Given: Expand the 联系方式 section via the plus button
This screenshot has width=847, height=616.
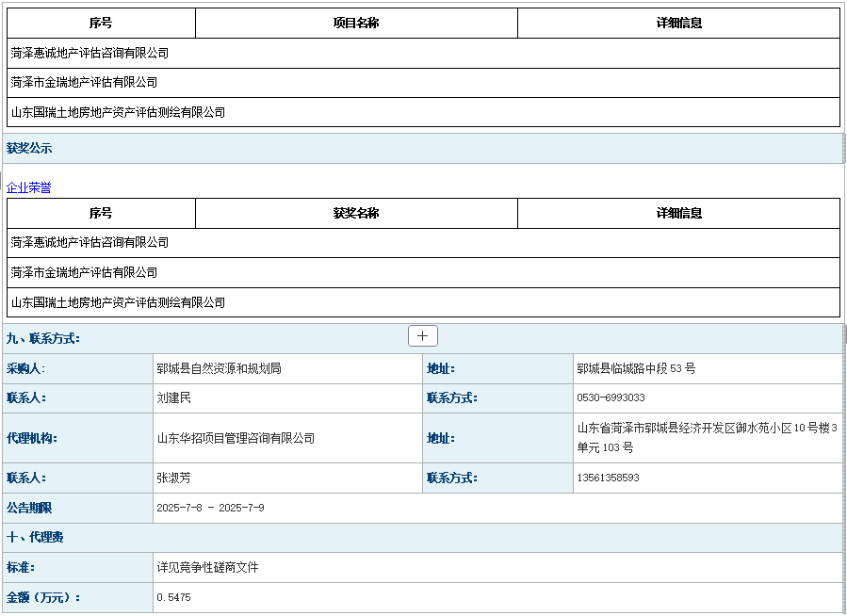Looking at the screenshot, I should click(x=422, y=335).
